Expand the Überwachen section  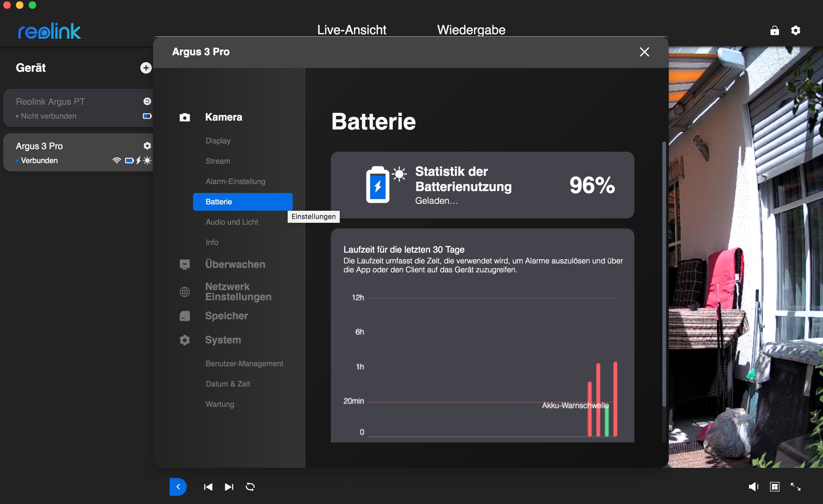point(235,264)
